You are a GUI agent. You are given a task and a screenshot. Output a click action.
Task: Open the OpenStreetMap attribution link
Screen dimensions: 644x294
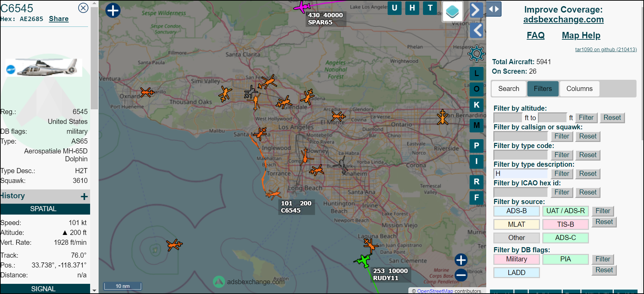pos(435,291)
